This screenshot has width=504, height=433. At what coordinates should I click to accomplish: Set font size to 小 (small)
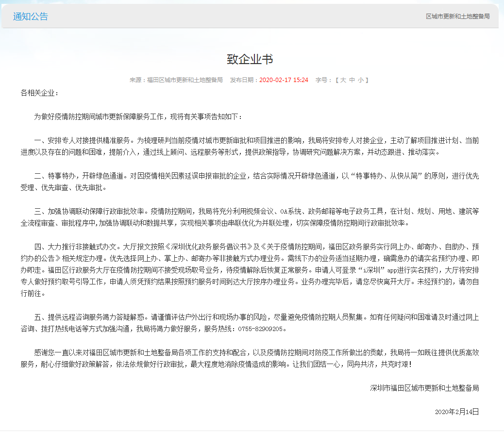(360, 80)
